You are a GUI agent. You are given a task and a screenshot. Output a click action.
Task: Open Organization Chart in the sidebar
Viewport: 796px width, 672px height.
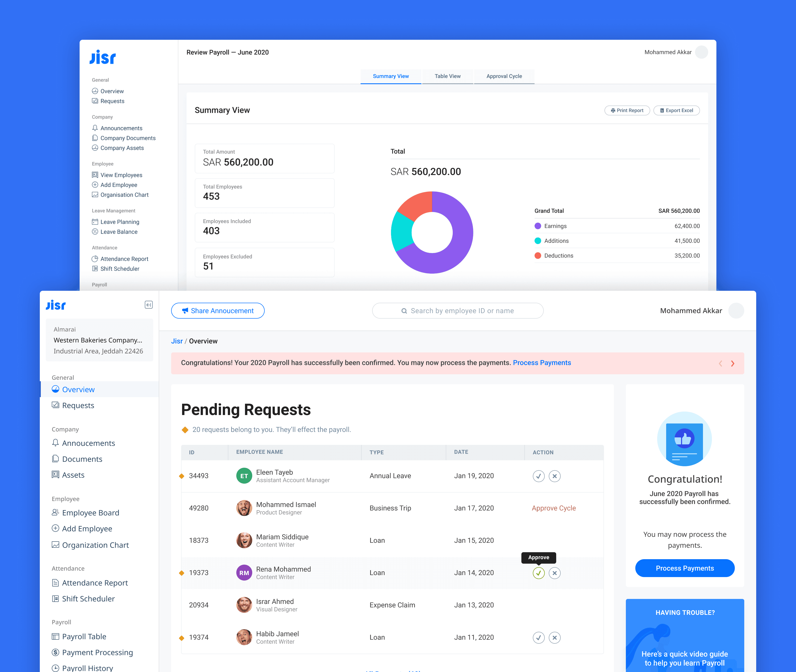tap(95, 545)
